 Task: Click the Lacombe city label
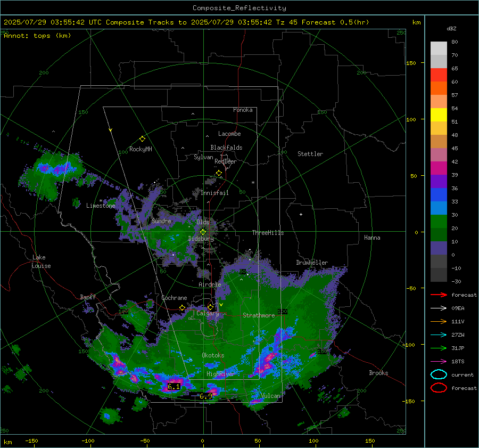[x=229, y=134]
